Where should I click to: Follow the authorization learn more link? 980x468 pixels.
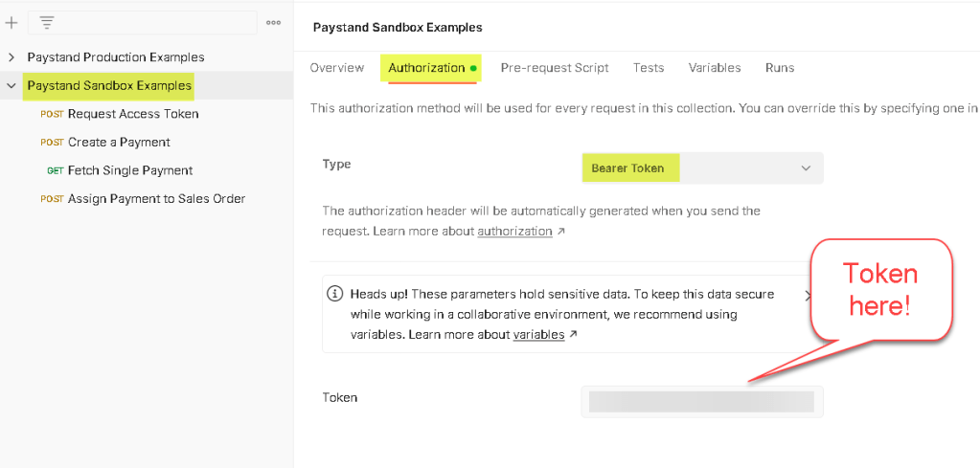(514, 232)
